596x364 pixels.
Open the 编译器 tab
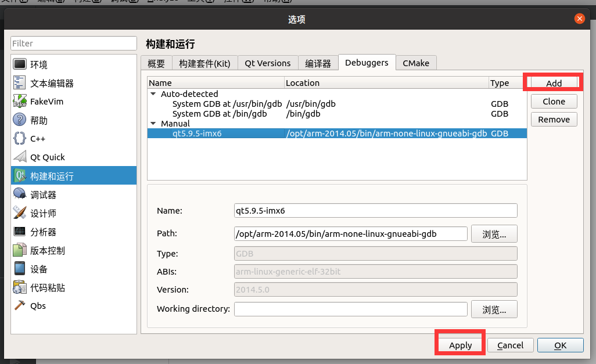[318, 63]
